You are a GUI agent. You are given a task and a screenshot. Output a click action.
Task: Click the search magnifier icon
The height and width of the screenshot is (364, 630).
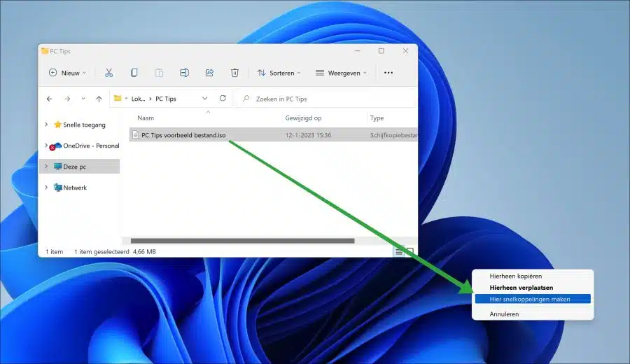point(246,99)
